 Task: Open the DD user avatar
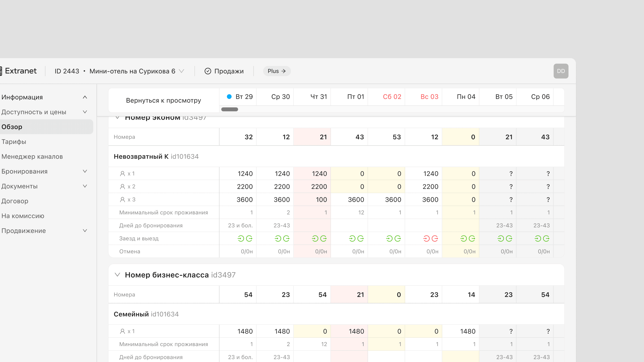tap(561, 71)
